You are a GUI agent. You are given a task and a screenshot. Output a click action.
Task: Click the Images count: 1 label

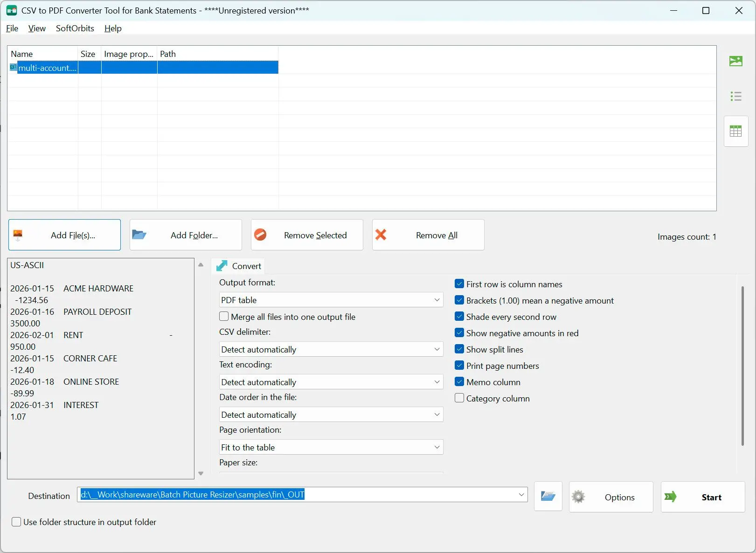tap(687, 236)
